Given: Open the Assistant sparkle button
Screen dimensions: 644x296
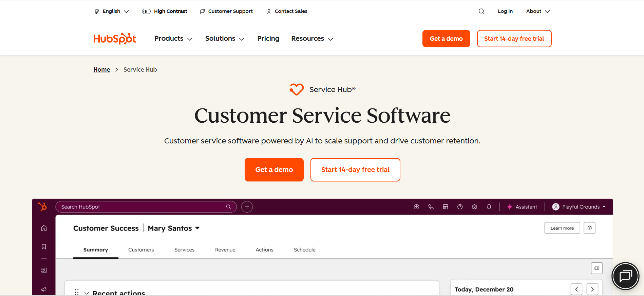Looking at the screenshot, I should pyautogui.click(x=522, y=207).
